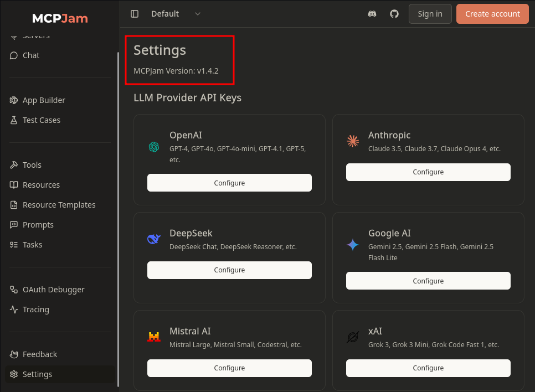Click the Tracing activity icon
This screenshot has height=392, width=535.
pyautogui.click(x=14, y=310)
